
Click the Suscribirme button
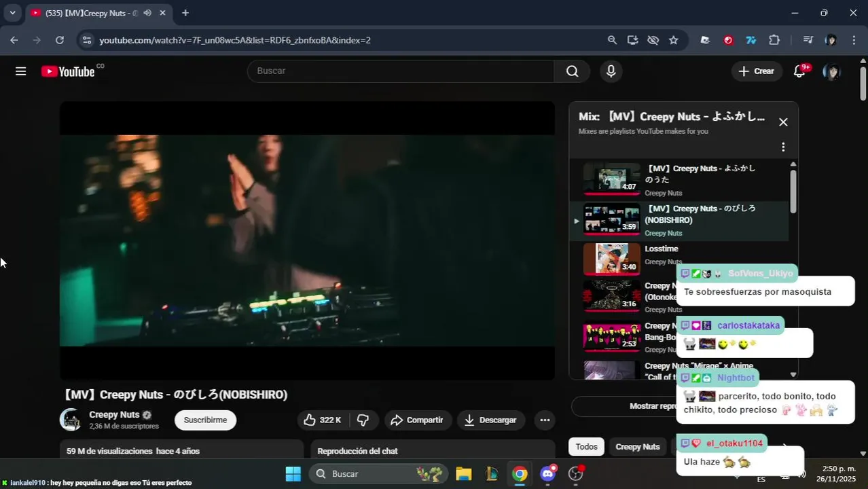[x=205, y=420]
